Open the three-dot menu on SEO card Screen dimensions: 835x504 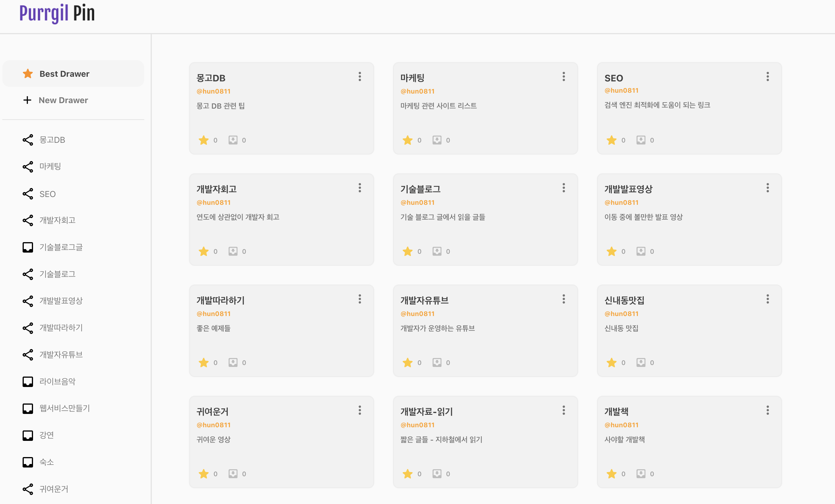[767, 76]
